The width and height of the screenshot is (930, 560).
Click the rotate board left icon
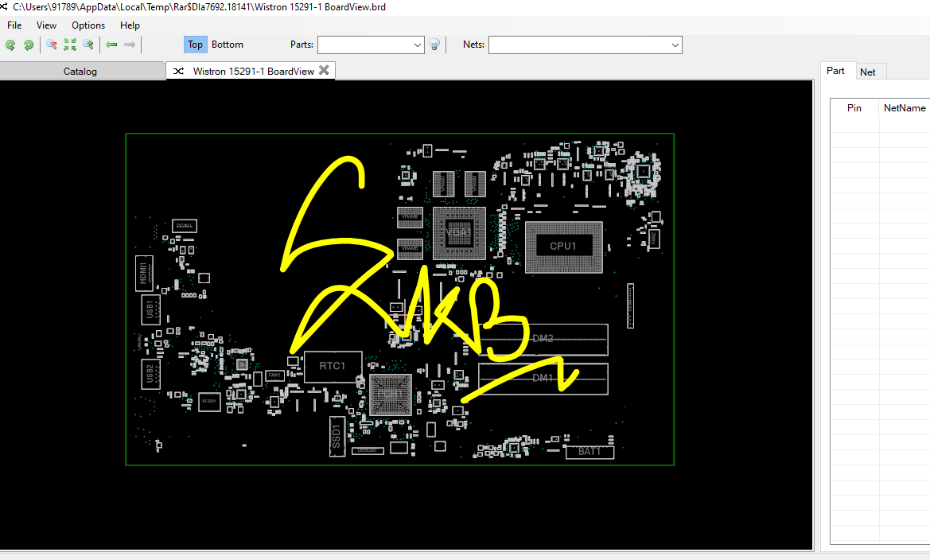click(10, 45)
